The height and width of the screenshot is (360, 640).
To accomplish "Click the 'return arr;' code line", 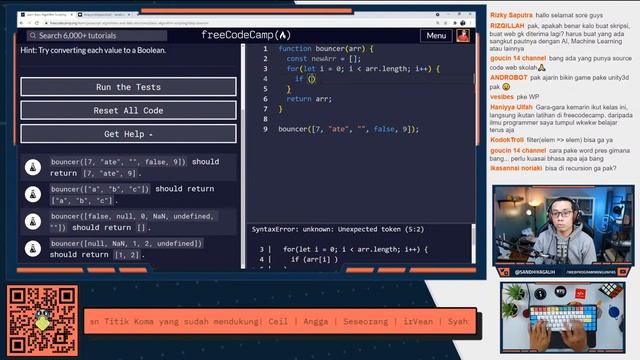I will click(309, 99).
